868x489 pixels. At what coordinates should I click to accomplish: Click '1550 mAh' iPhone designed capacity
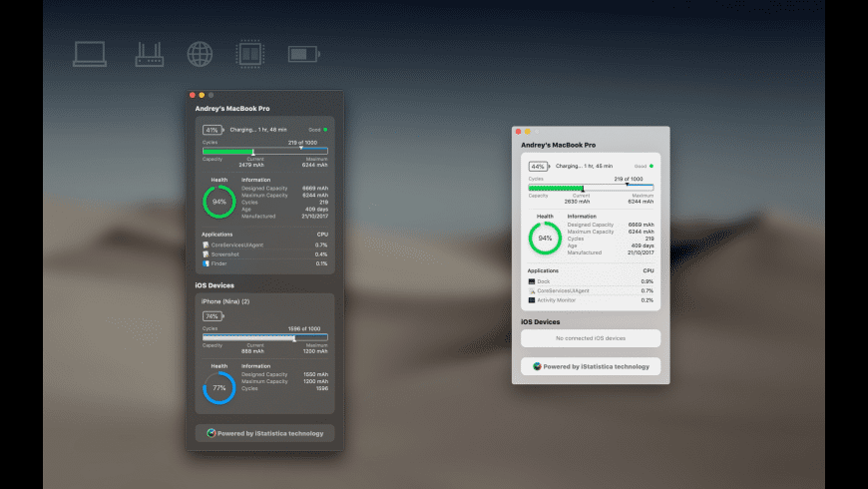tap(316, 374)
